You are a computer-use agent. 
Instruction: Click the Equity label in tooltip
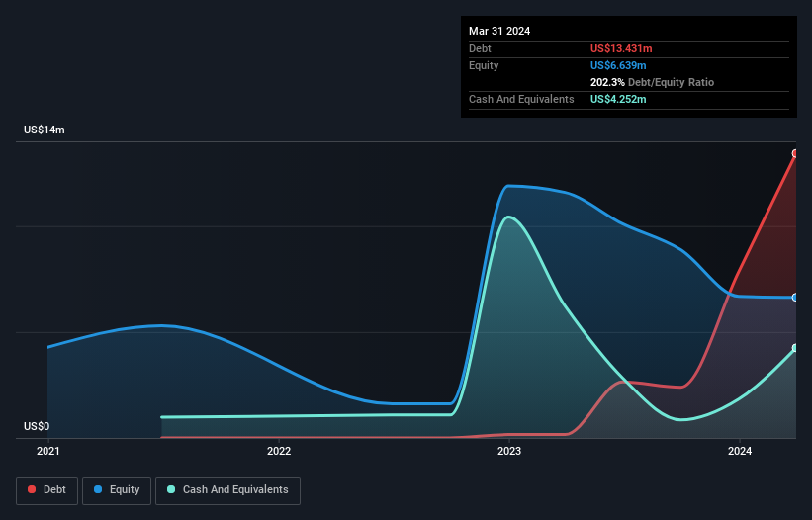pyautogui.click(x=484, y=65)
